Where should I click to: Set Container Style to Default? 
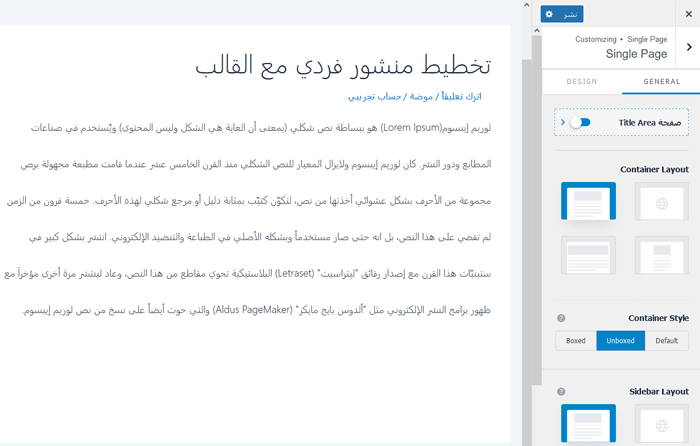[x=666, y=341]
